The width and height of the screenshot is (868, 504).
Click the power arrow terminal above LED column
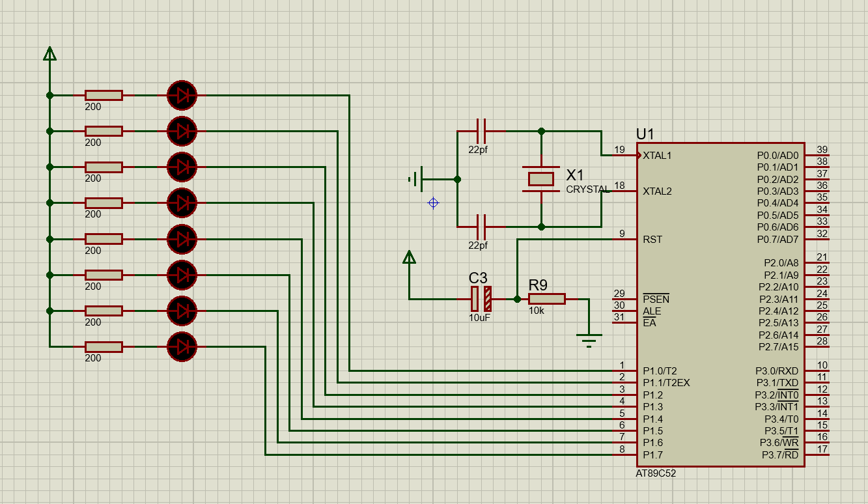click(49, 53)
